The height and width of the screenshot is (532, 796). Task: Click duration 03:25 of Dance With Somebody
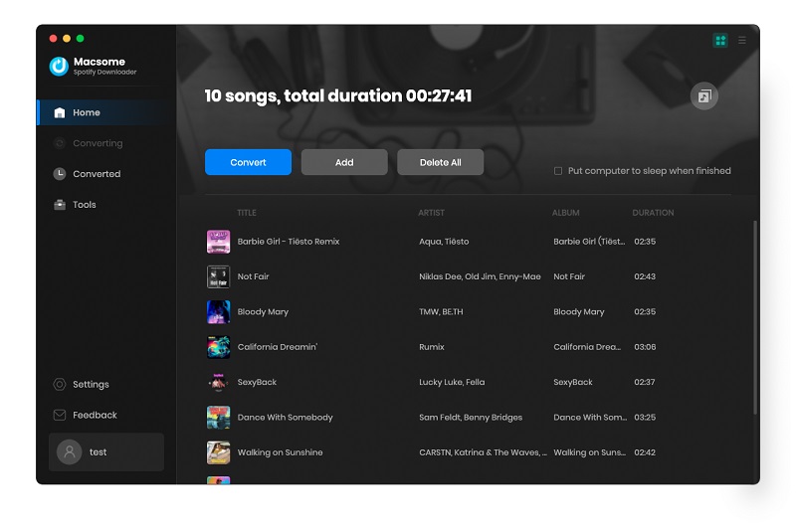pos(645,418)
